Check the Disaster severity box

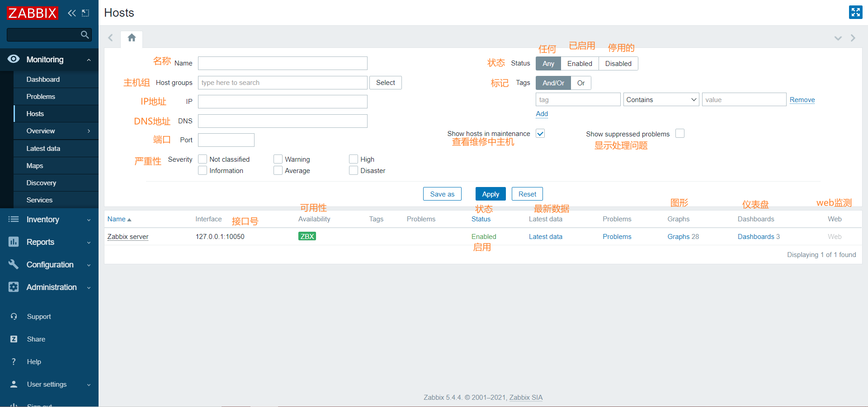[x=354, y=170]
